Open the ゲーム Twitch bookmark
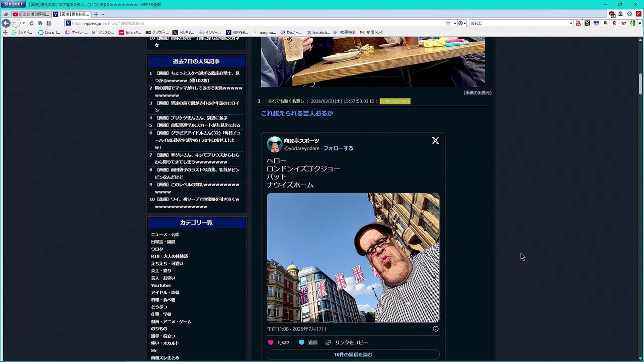The width and height of the screenshot is (644, 362). click(x=76, y=32)
